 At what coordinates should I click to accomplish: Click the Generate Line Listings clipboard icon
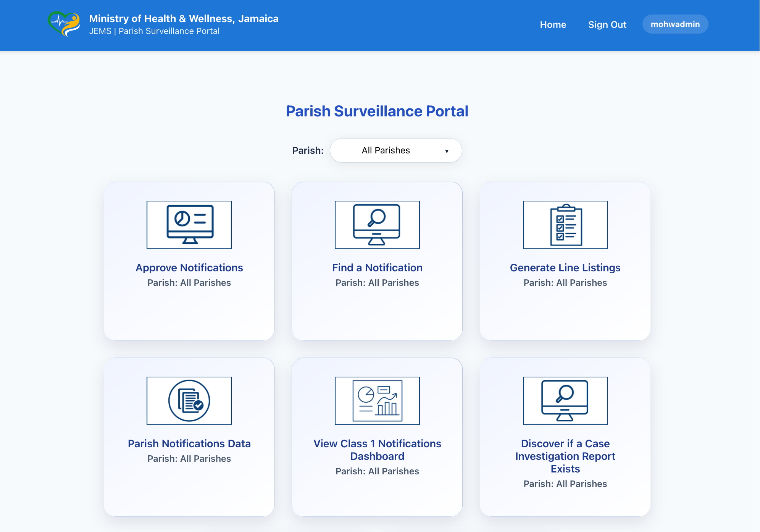[565, 225]
